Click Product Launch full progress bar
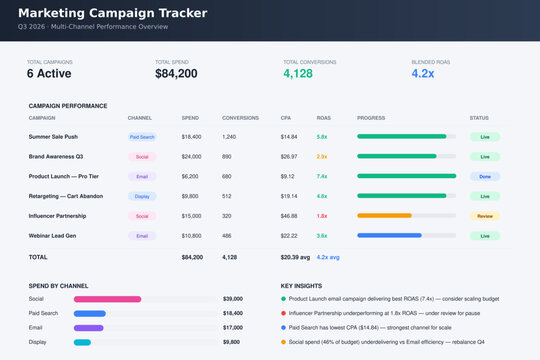Screen dimensions: 540x360 click(x=407, y=176)
